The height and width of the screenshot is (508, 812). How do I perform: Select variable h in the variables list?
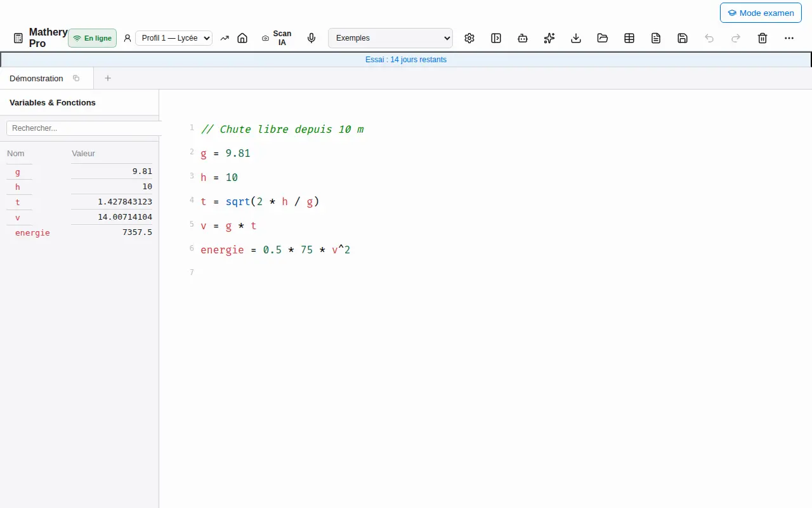(x=18, y=187)
